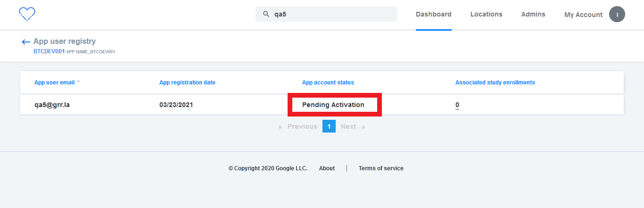Open the Terms of service link
This screenshot has width=644, height=208.
pyautogui.click(x=381, y=168)
